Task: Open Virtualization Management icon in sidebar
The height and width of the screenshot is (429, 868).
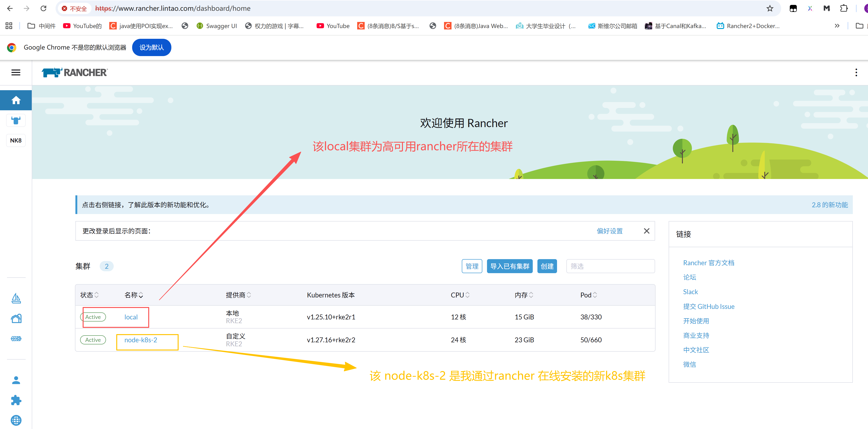Action: pos(16,338)
